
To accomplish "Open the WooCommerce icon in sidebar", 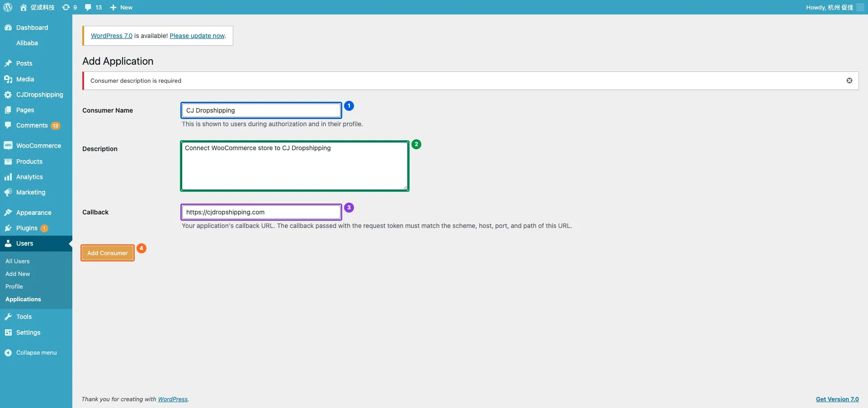I will tap(8, 146).
